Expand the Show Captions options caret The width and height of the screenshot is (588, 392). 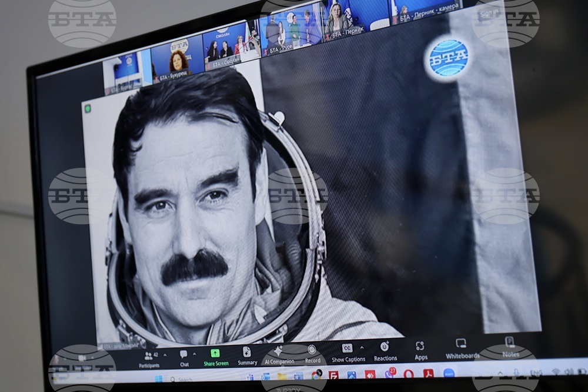pyautogui.click(x=362, y=348)
